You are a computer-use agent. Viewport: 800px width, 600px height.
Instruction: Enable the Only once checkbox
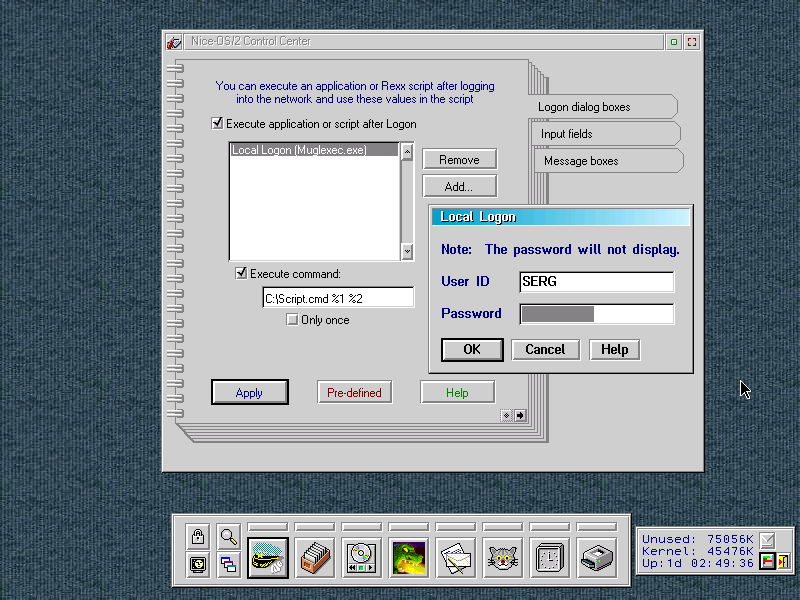click(292, 320)
